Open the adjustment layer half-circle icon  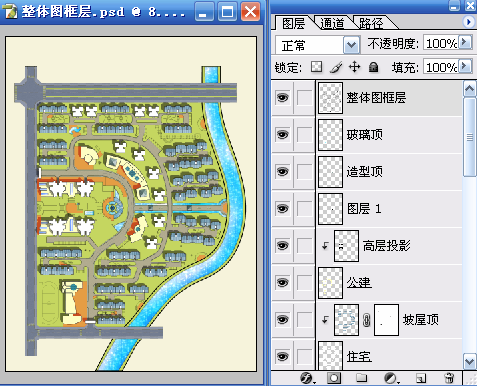[x=390, y=378]
